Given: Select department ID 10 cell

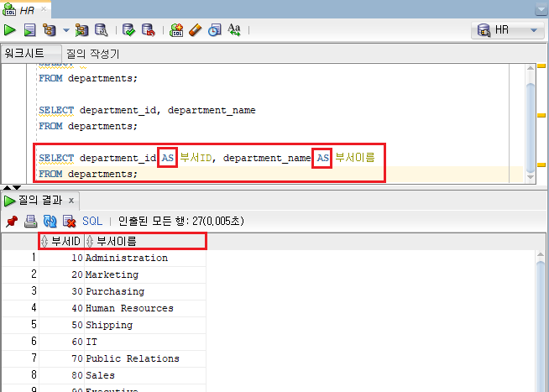Looking at the screenshot, I should coord(61,258).
